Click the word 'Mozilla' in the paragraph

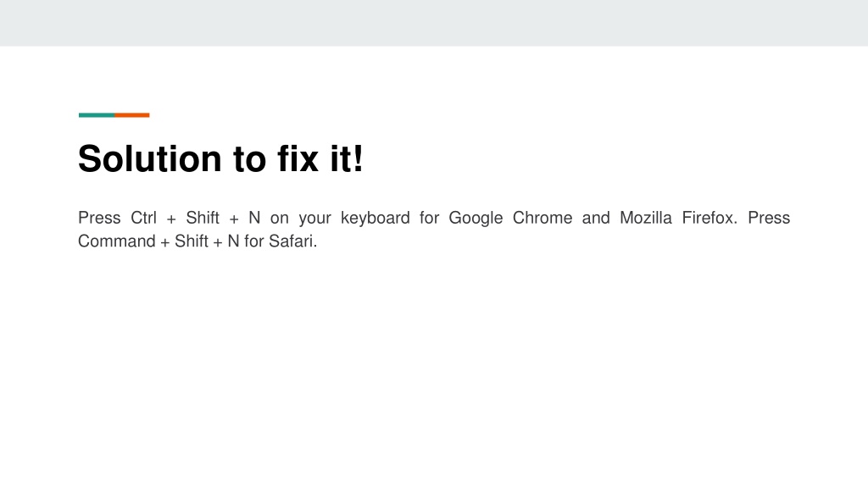tap(645, 218)
